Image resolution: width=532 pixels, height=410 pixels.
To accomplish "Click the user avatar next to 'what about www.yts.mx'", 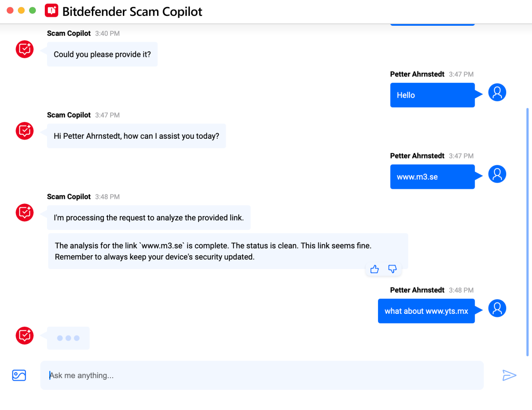I will 497,308.
